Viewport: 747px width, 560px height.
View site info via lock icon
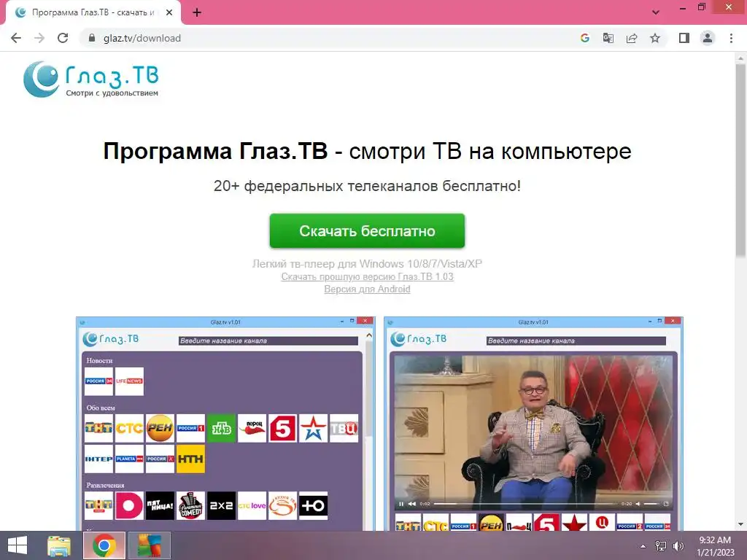pos(92,38)
